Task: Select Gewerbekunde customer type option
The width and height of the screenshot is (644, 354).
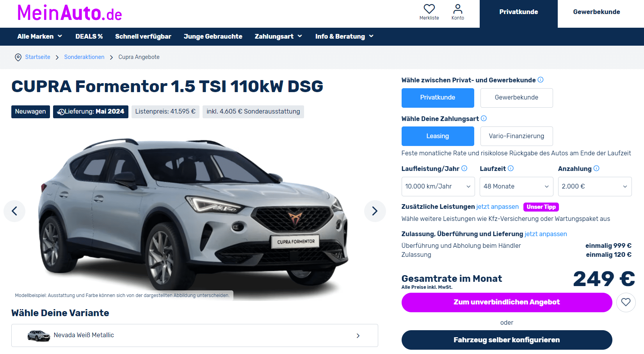Action: 516,98
